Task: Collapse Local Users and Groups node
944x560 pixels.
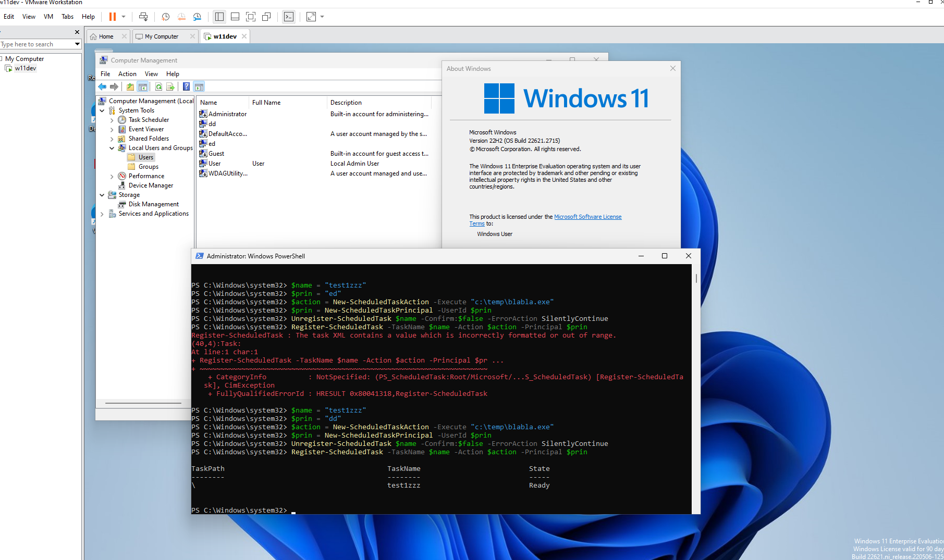Action: click(112, 148)
